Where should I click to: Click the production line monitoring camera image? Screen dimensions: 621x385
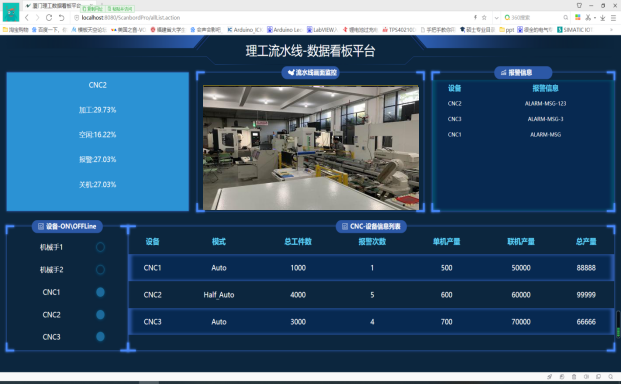click(311, 148)
